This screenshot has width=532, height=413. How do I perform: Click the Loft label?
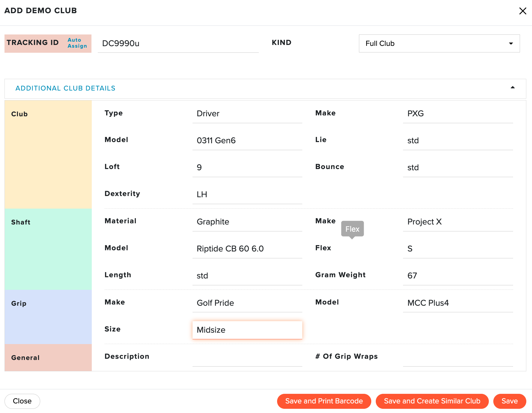(112, 167)
